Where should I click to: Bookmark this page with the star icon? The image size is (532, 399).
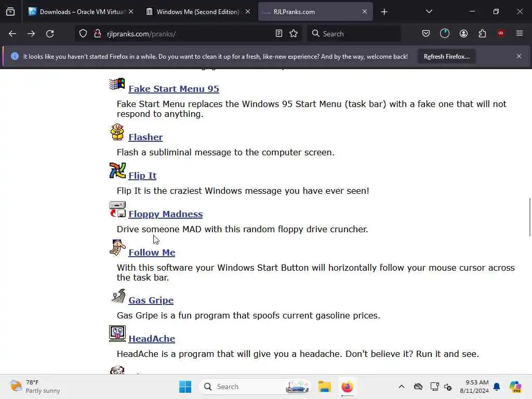pyautogui.click(x=294, y=34)
